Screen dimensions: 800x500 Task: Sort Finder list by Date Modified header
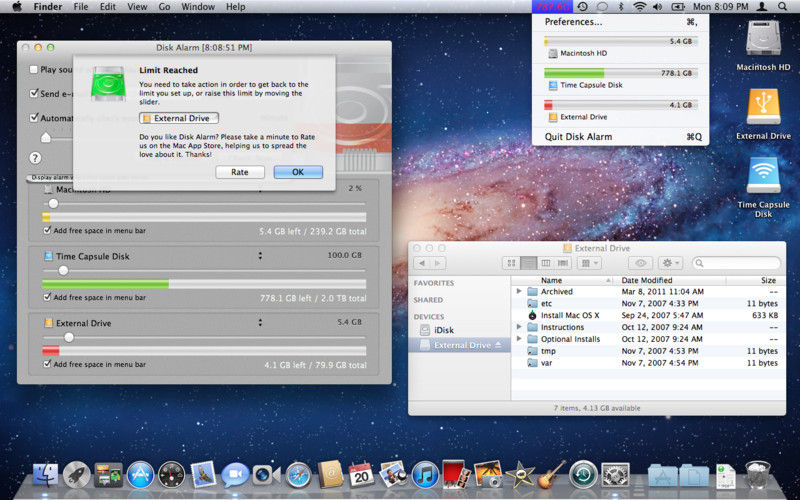[x=670, y=281]
